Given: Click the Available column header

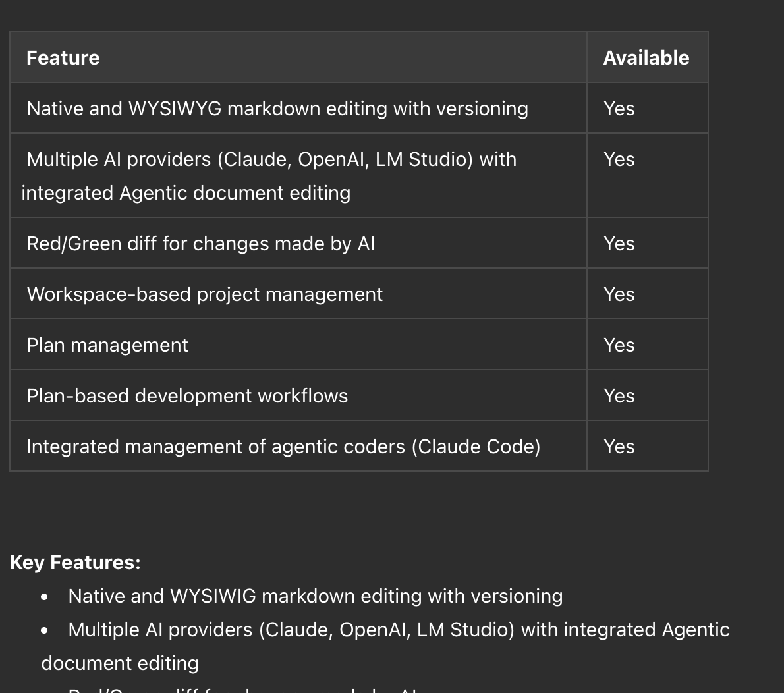Looking at the screenshot, I should click(646, 58).
